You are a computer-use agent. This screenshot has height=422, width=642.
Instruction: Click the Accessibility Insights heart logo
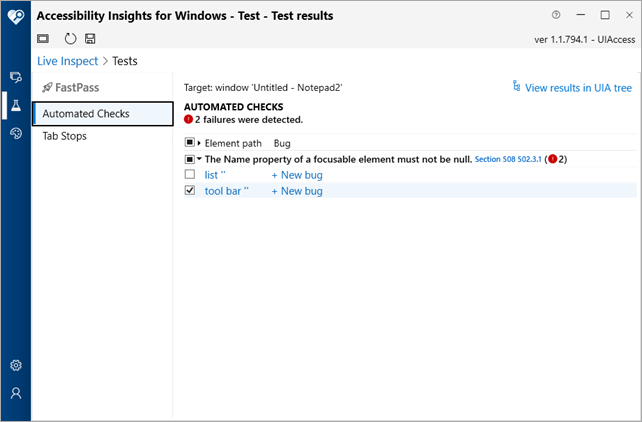(16, 16)
